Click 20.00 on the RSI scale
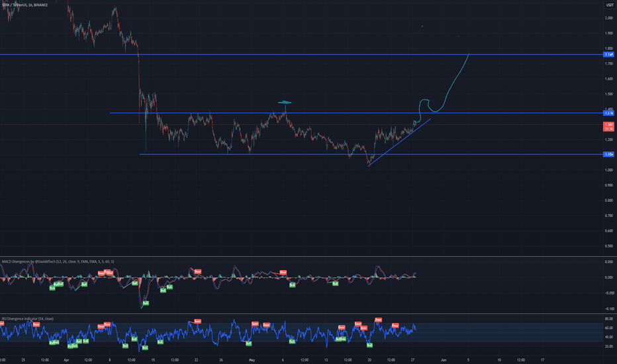The image size is (617, 364). (x=609, y=347)
